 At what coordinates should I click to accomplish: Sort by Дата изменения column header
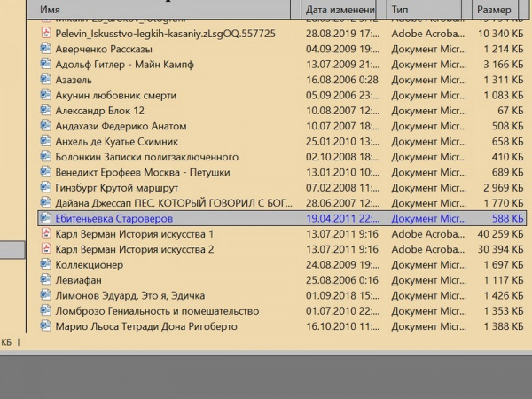coord(340,10)
